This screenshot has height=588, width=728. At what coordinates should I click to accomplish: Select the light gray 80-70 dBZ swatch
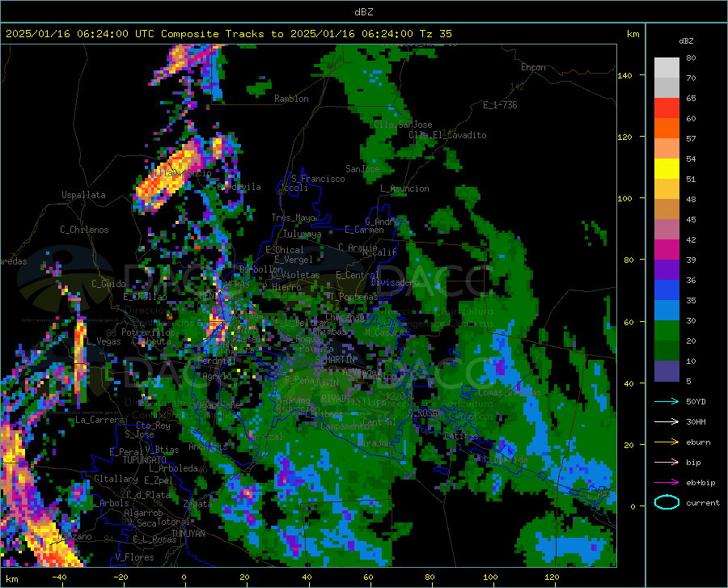(667, 68)
